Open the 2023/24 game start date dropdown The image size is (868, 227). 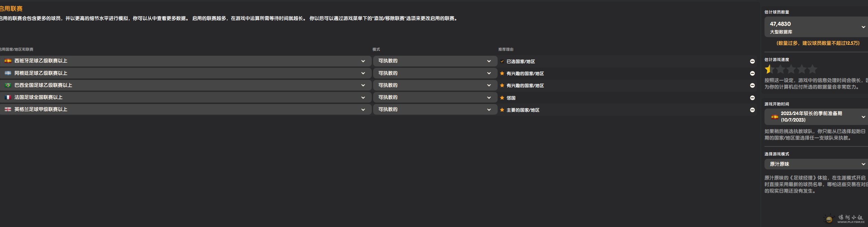863,117
